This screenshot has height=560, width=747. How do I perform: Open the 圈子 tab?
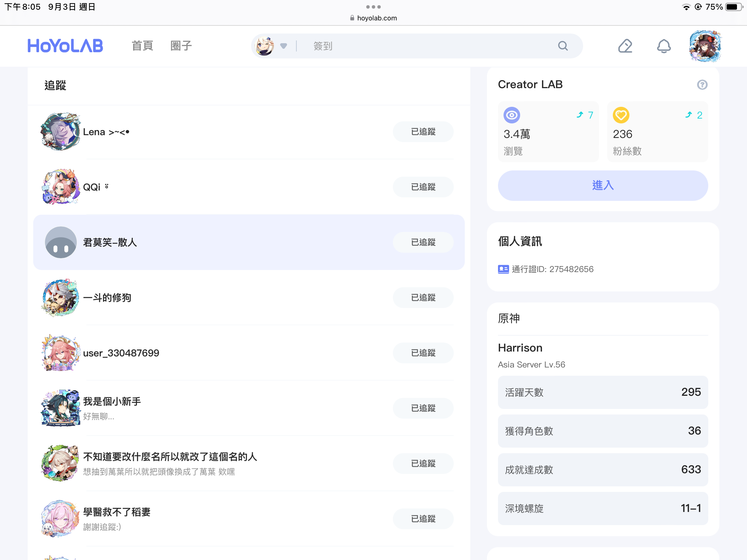(181, 46)
